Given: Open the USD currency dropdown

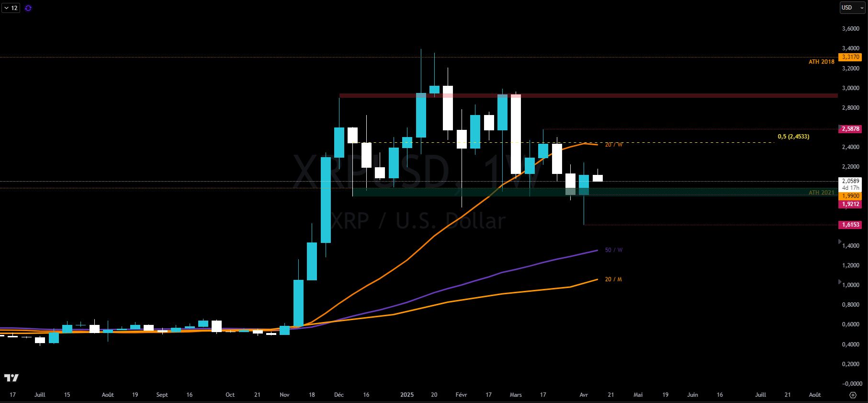Looking at the screenshot, I should click(x=852, y=8).
